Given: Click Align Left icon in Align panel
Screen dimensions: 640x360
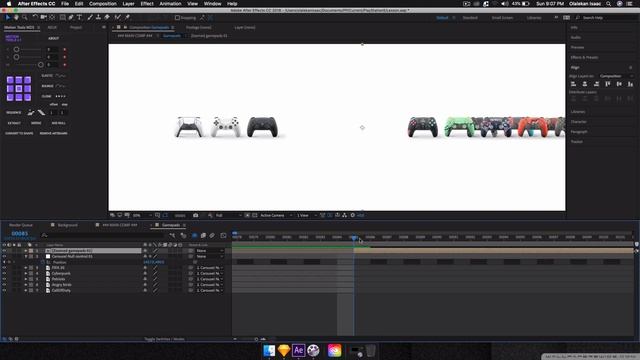Looking at the screenshot, I should coord(573,84).
